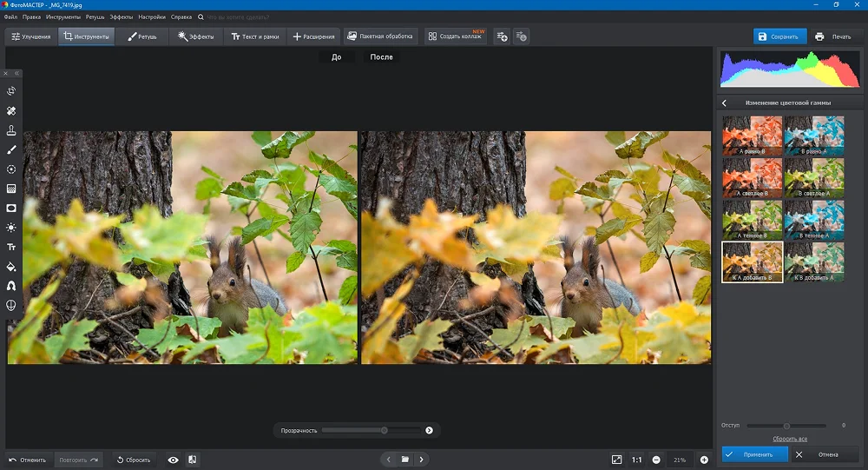Image resolution: width=868 pixels, height=470 pixels.
Task: Toggle the before/after compare view icon
Action: click(x=192, y=460)
